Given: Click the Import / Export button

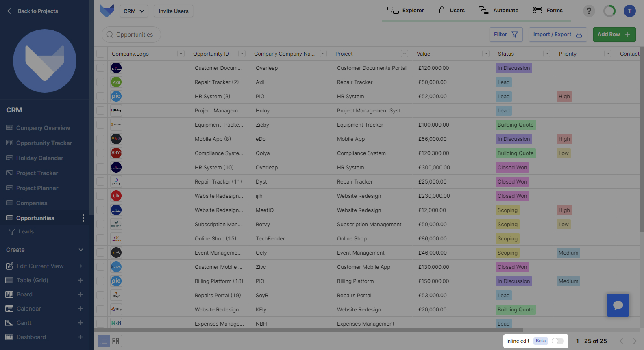Looking at the screenshot, I should pyautogui.click(x=558, y=35).
